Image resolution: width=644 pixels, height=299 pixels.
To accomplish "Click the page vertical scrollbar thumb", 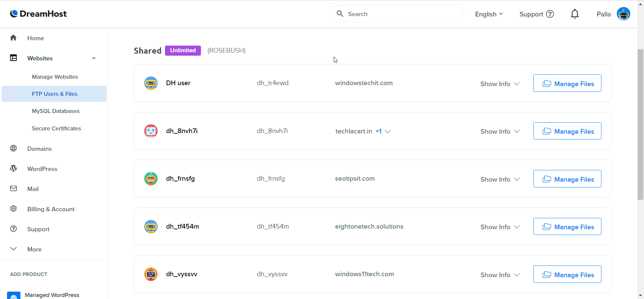I will pyautogui.click(x=640, y=124).
